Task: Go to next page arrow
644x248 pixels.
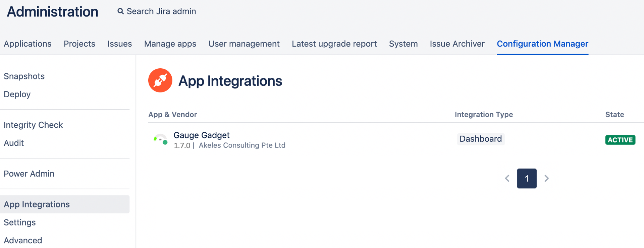Action: (x=546, y=178)
